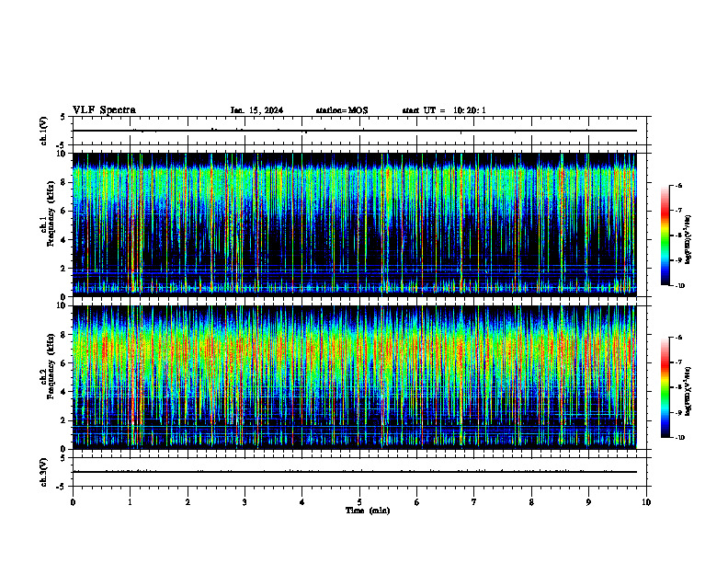Click the ch.1 spectrogram color bar
The height and width of the screenshot is (563, 728).
[665, 236]
